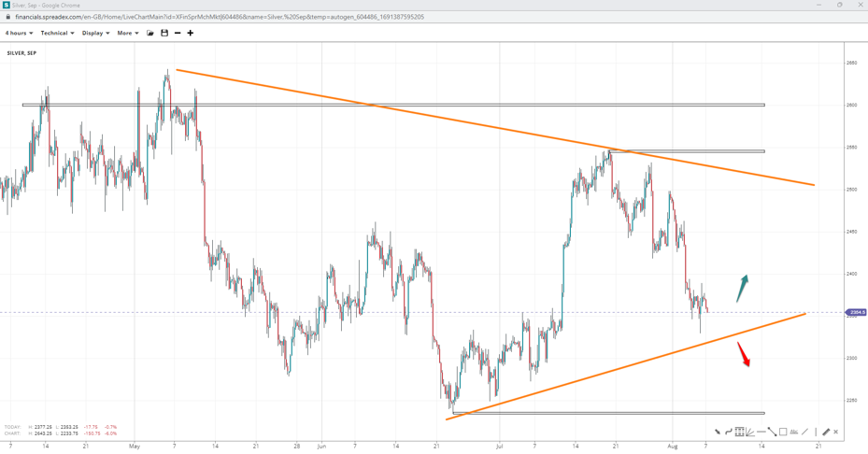Select the fan lines drawing tool
Viewport: 868px width, 454px height.
coord(750,432)
